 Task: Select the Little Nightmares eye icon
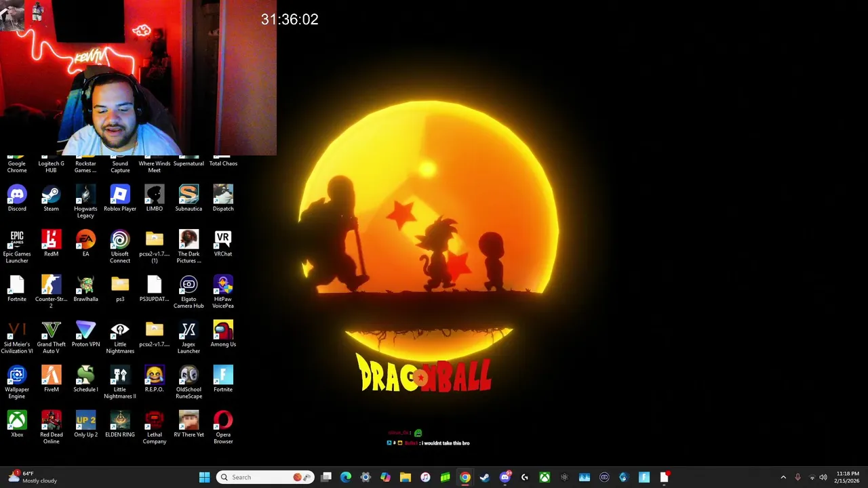(120, 338)
